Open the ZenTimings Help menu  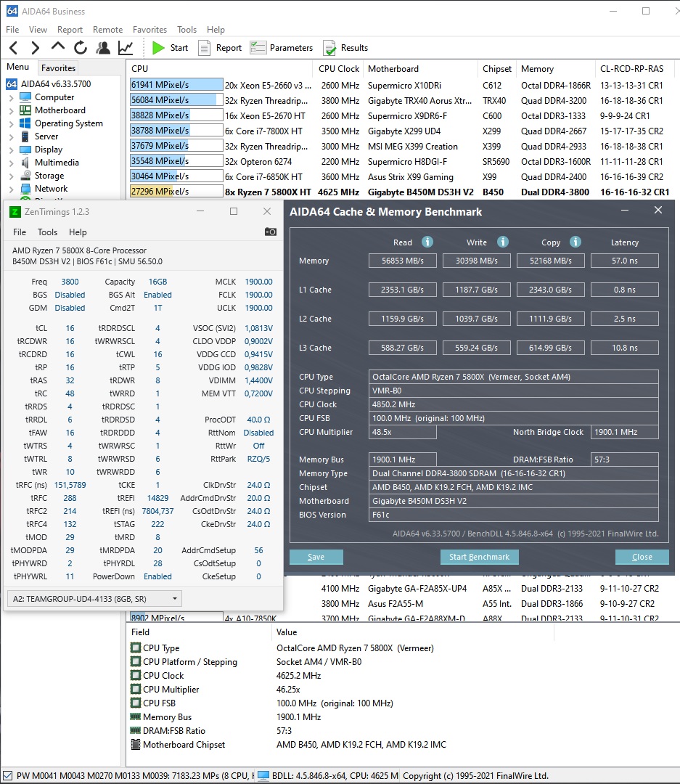tap(78, 232)
